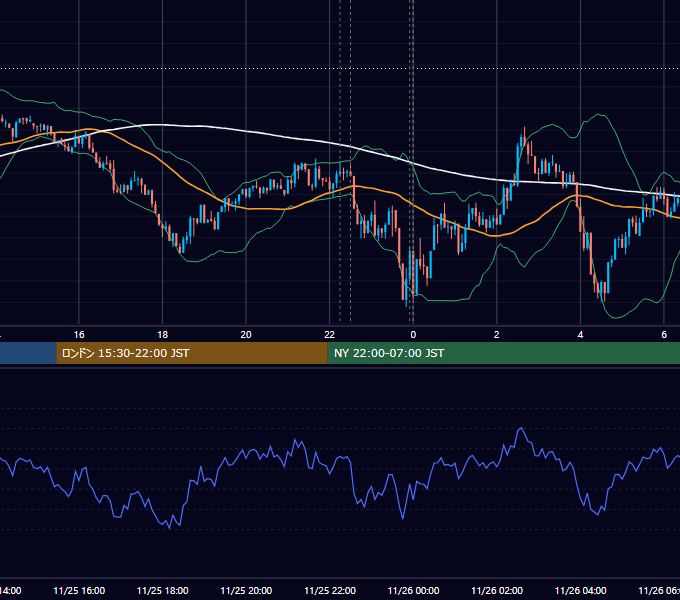
Task: Select the 18 hour axis label
Action: [x=162, y=335]
